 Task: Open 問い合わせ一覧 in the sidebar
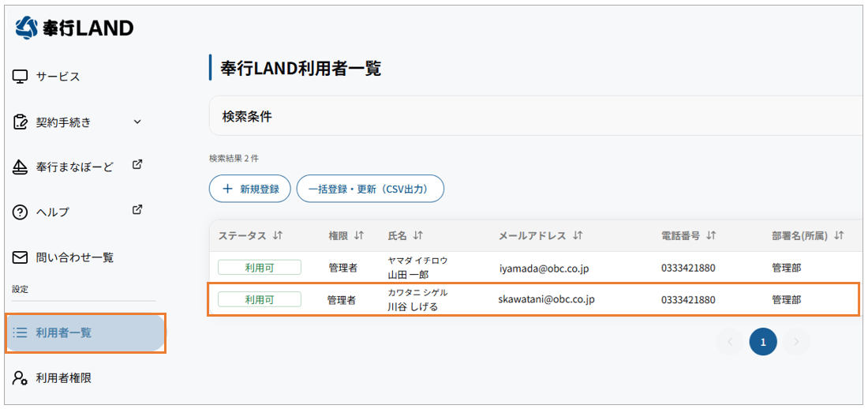(75, 257)
